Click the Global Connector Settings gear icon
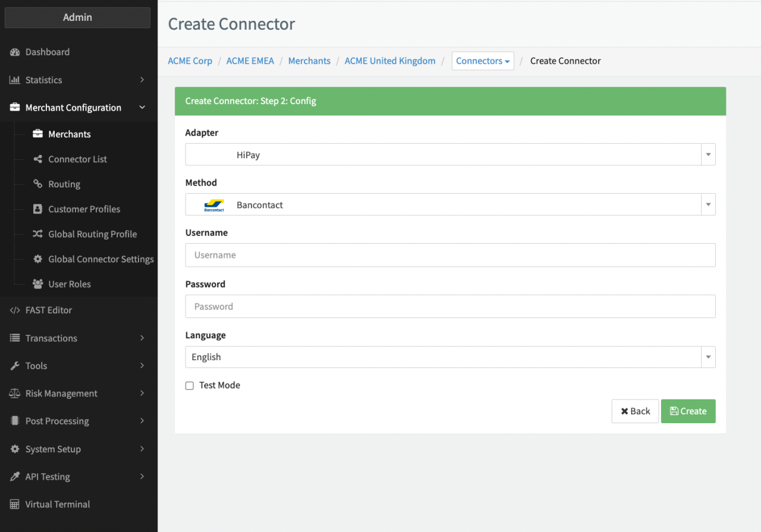The image size is (761, 532). tap(38, 259)
